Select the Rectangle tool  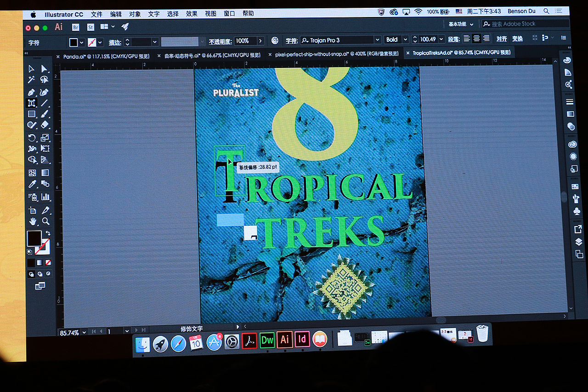pyautogui.click(x=31, y=114)
